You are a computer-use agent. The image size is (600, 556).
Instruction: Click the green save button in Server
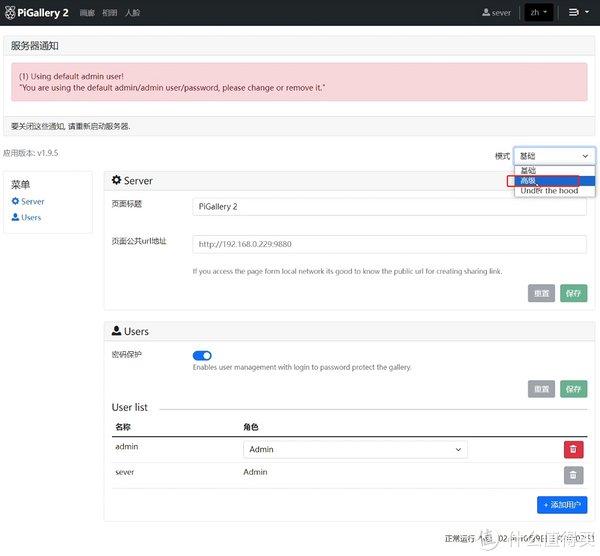pyautogui.click(x=573, y=293)
